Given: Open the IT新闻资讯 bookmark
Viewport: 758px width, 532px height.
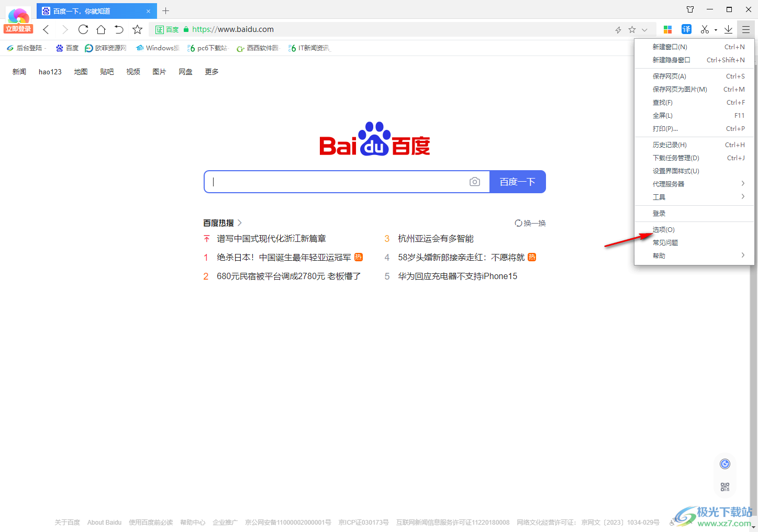Looking at the screenshot, I should pos(309,48).
